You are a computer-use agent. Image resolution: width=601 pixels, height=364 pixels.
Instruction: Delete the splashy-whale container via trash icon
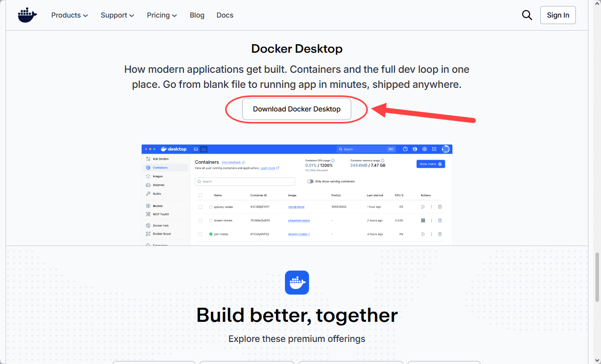[440, 207]
